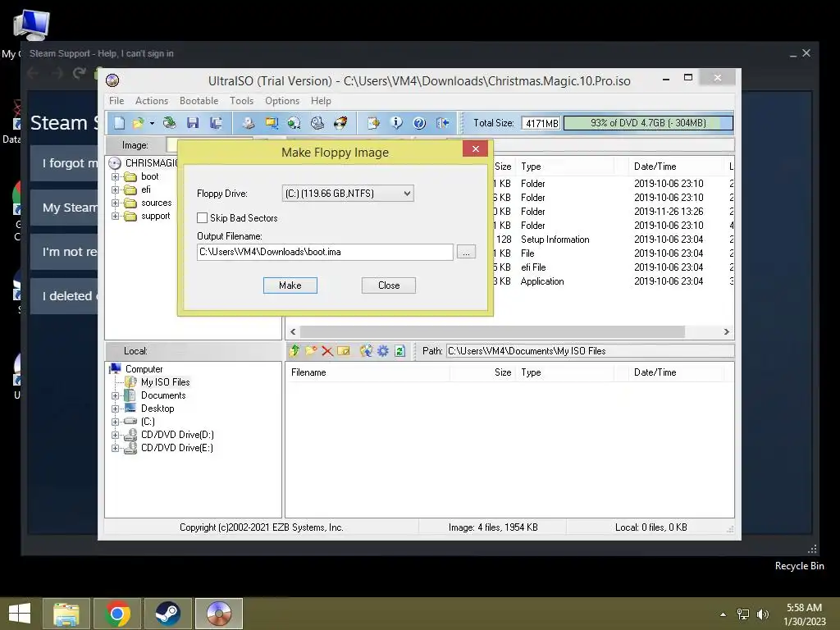Click the red X Delete icon
The height and width of the screenshot is (630, 840).
click(326, 351)
